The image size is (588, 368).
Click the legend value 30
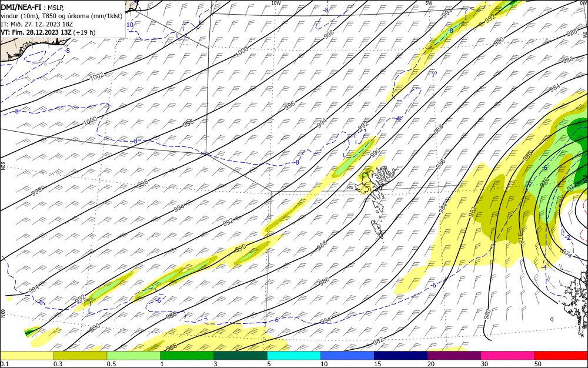485,364
